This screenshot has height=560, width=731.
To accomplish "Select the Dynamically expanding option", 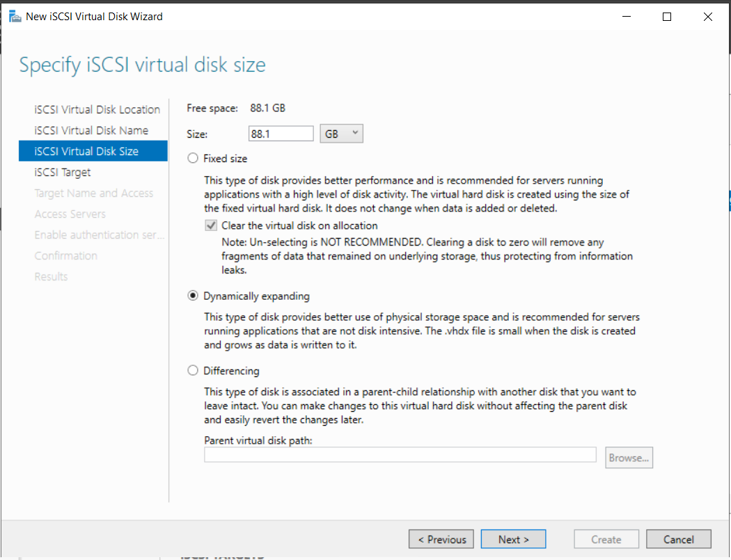I will click(192, 295).
